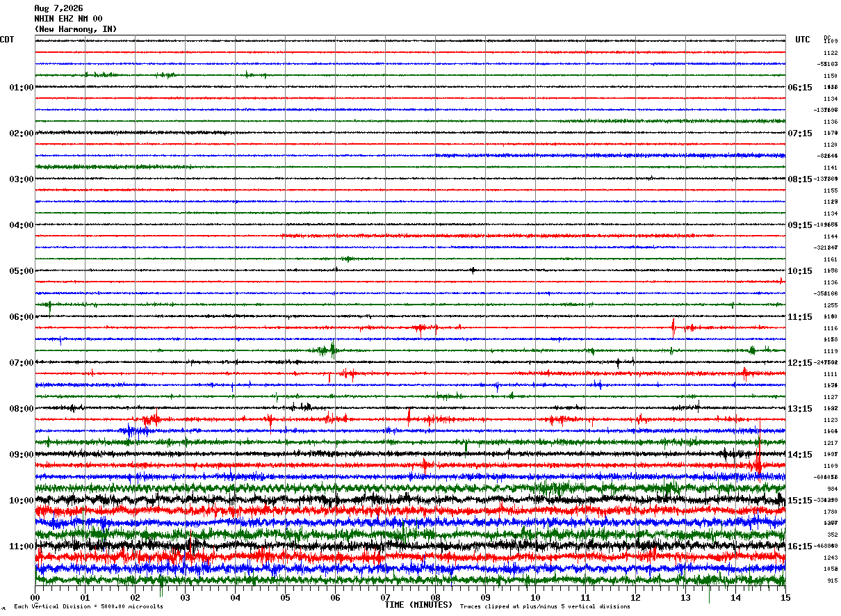The image size is (841, 616).
Task: Click the '14' minute tick on time axis
Action: [736, 597]
